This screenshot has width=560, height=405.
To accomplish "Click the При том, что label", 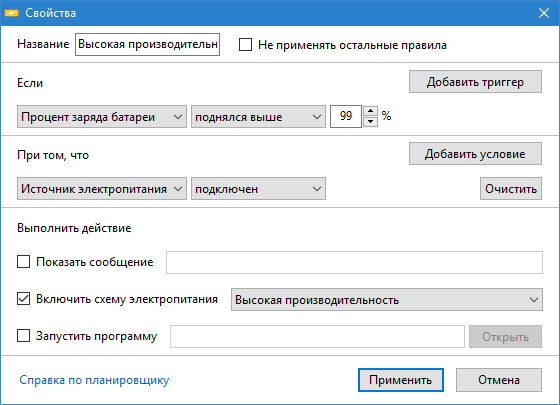I will 53,155.
